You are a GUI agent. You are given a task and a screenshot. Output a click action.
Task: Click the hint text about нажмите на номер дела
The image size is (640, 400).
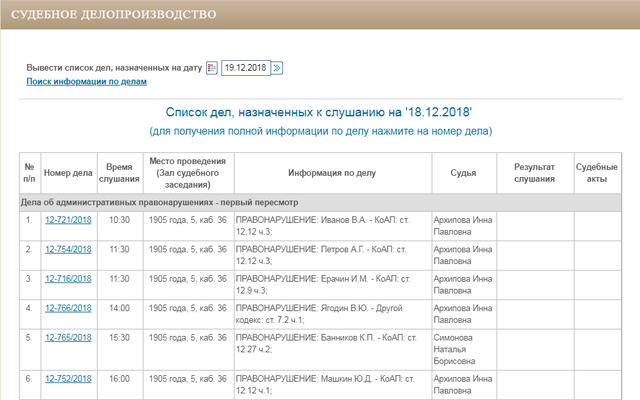320,131
